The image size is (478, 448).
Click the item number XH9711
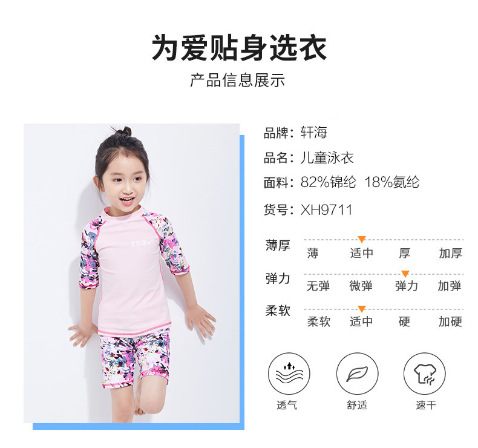click(326, 210)
